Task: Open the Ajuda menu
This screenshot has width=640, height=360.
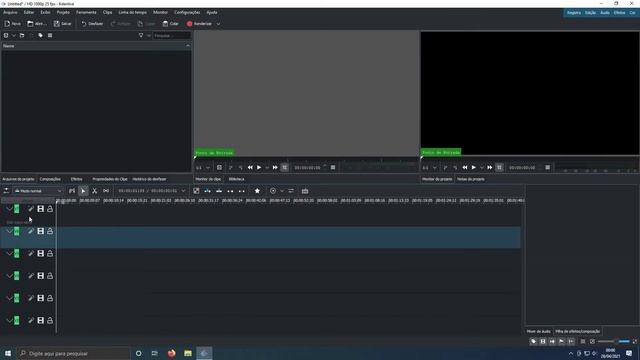Action: click(212, 12)
